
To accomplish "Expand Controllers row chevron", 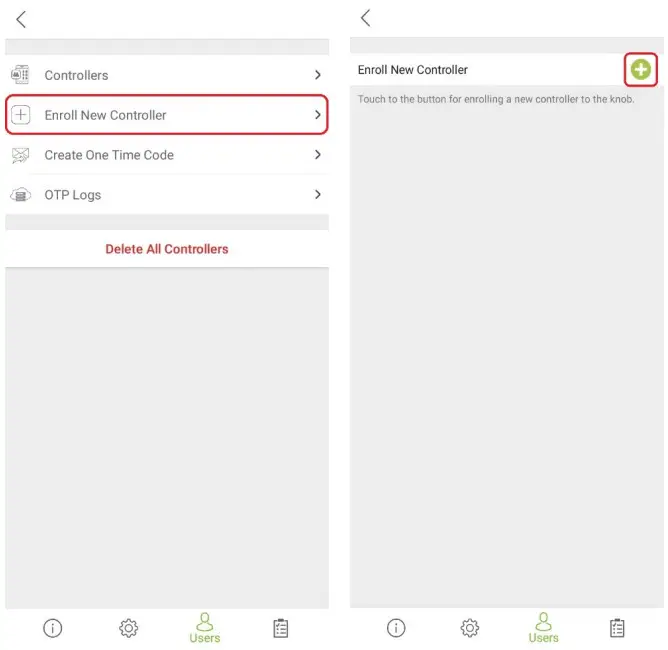I will [317, 75].
